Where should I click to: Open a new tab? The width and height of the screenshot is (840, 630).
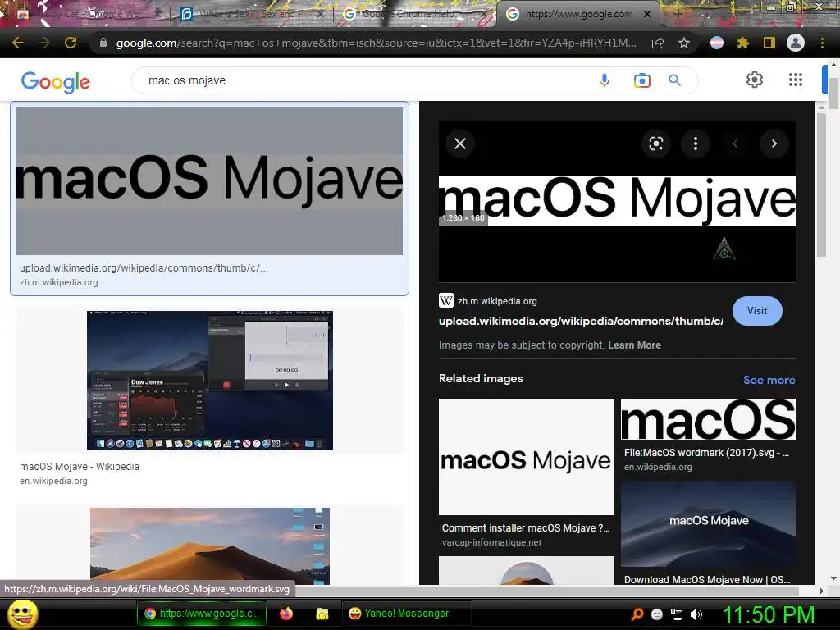pos(678,14)
